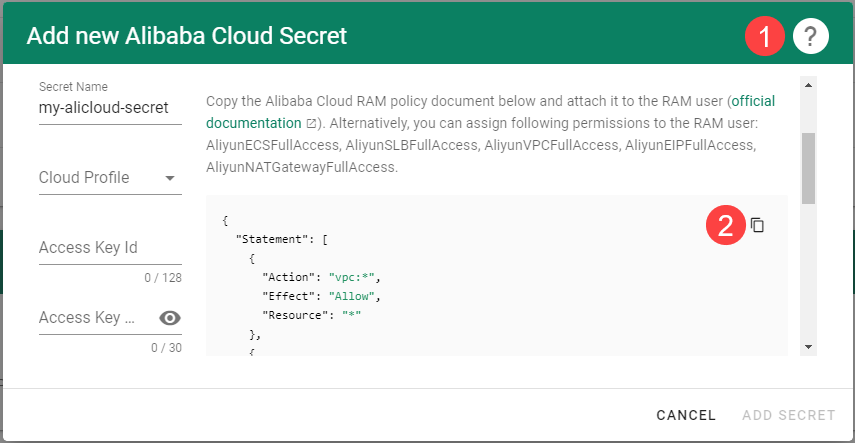Click the scrollbar up arrow
Viewport: 855px width, 443px height.
[x=808, y=84]
